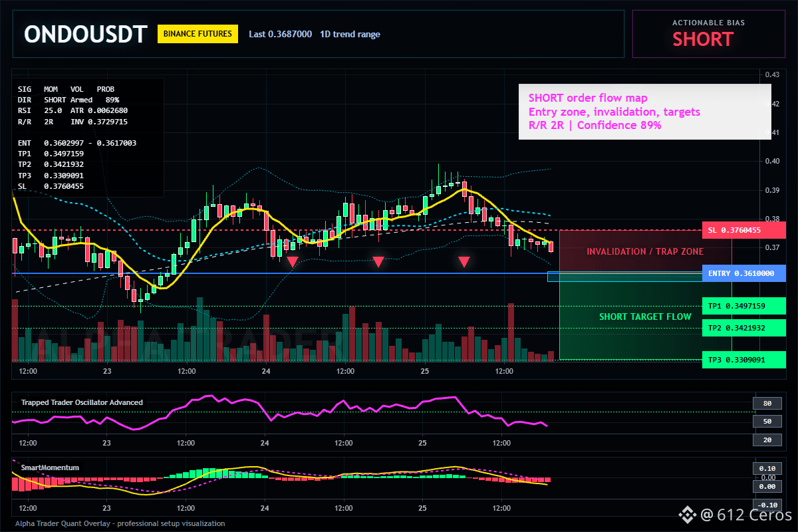Click the red SL 0.3760455 price tag
Image resolution: width=798 pixels, height=532 pixels.
[743, 230]
